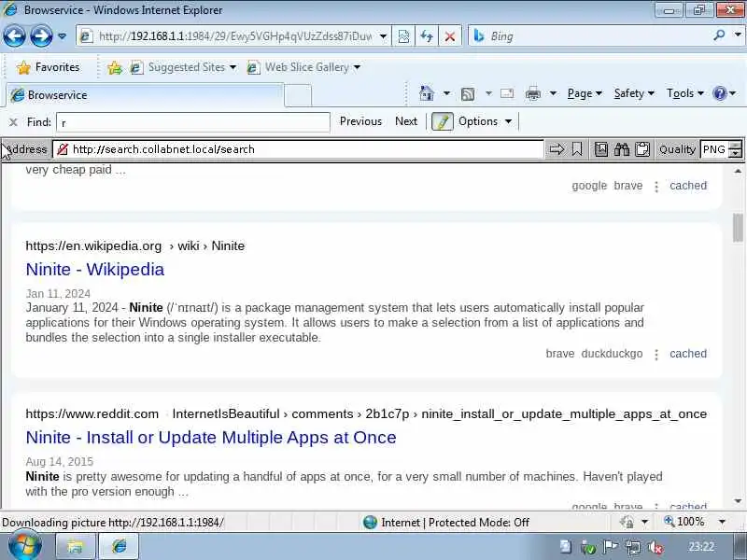The width and height of the screenshot is (747, 560).
Task: Click the Browservice address field
Action: (x=298, y=149)
